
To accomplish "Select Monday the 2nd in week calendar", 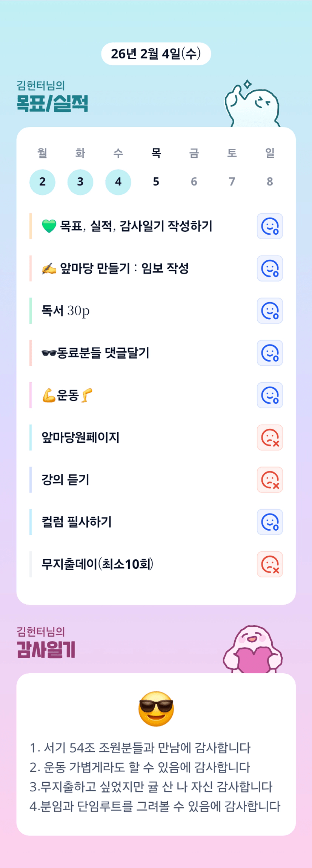I will [42, 182].
